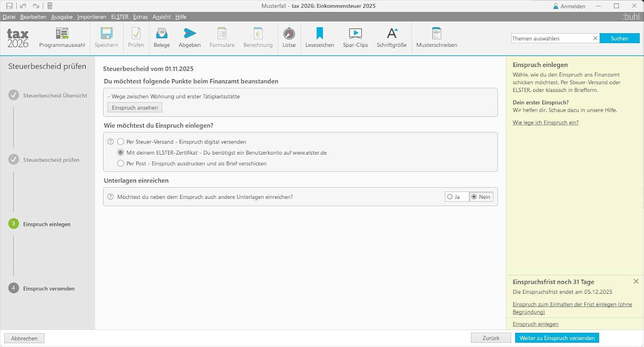Click Einspruch ansehen button
Viewport: 644px width, 347px height.
point(135,107)
